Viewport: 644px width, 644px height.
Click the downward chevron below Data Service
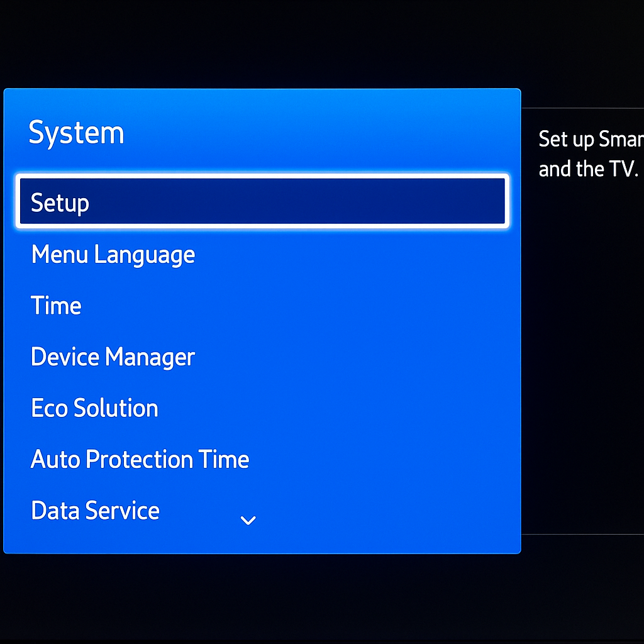click(248, 521)
